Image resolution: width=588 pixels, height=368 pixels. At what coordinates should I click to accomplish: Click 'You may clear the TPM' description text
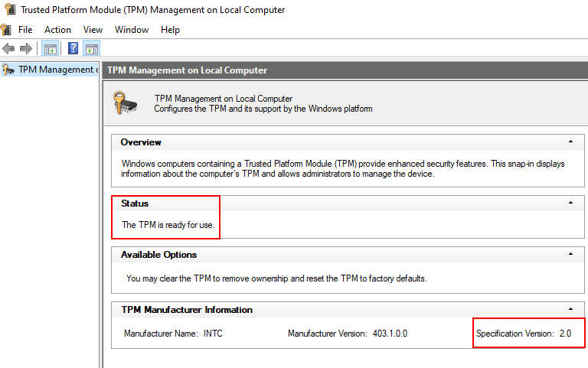point(276,278)
